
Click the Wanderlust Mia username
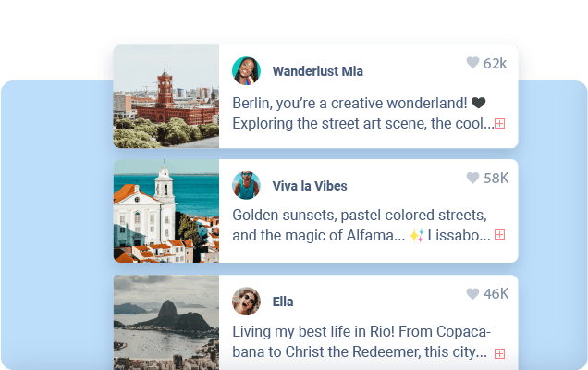[x=318, y=71]
